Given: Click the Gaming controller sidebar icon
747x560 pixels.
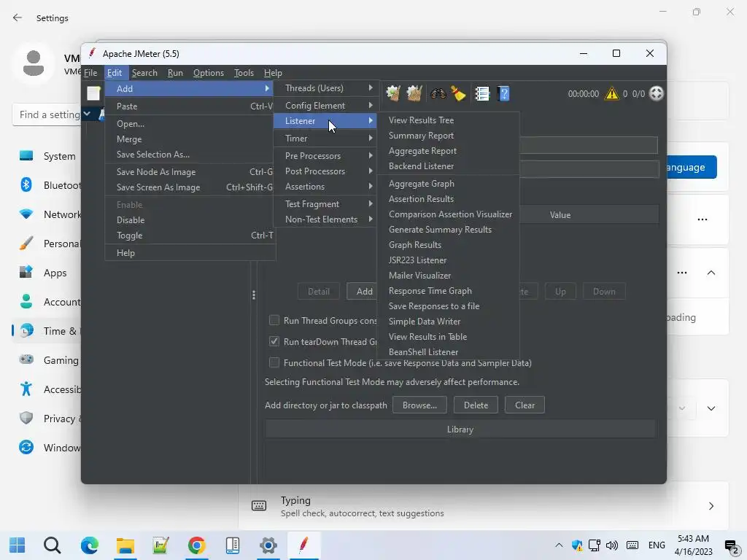Looking at the screenshot, I should click(26, 359).
